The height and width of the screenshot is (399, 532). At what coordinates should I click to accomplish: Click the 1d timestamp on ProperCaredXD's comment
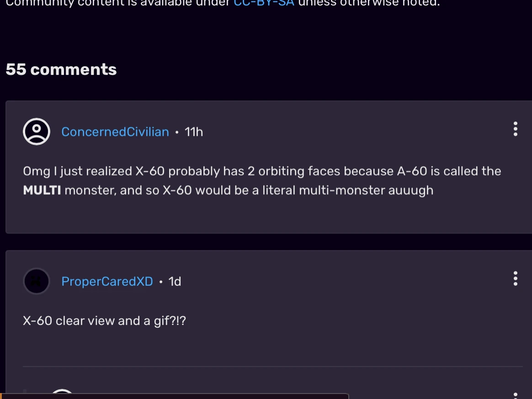pyautogui.click(x=176, y=282)
